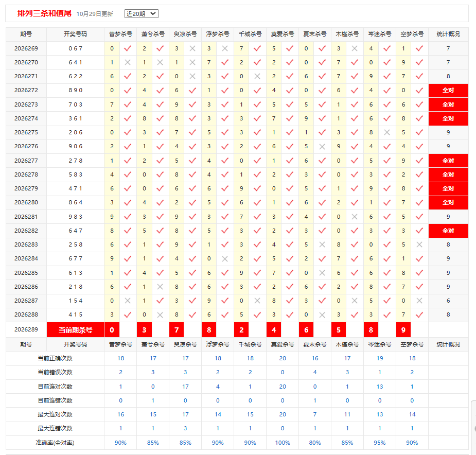Screen dimensions: 476x455
Task: Click X mark for 夏末杀号 in row 2026276
Action: [x=322, y=146]
